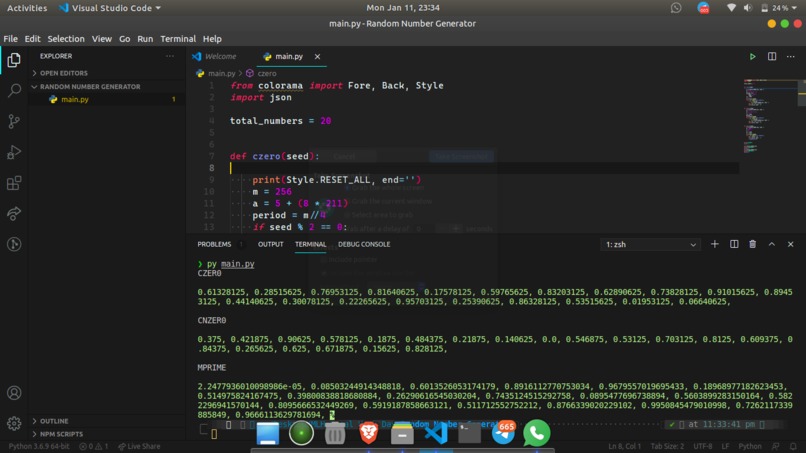Image resolution: width=806 pixels, height=453 pixels.
Task: Close the terminal panel
Action: [x=791, y=244]
